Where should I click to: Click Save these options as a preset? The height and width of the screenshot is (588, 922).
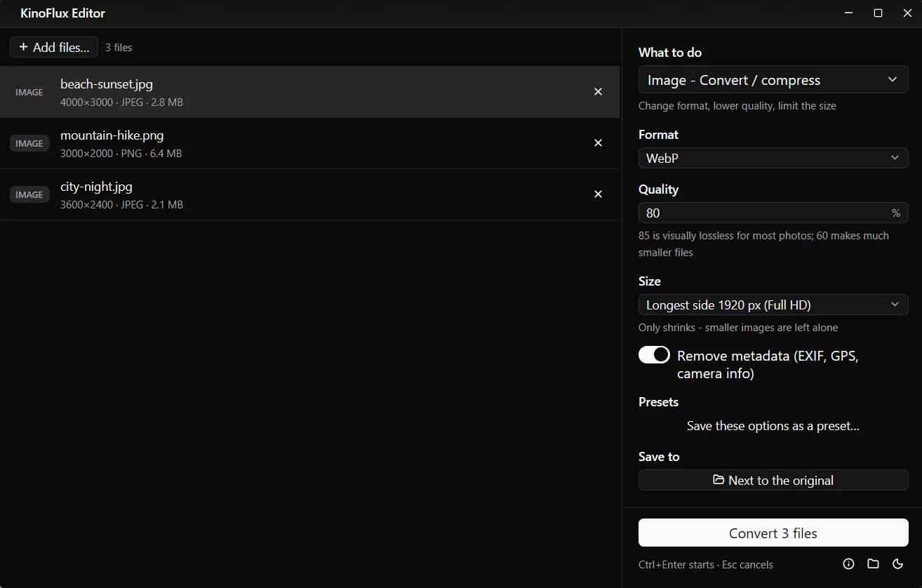point(773,426)
